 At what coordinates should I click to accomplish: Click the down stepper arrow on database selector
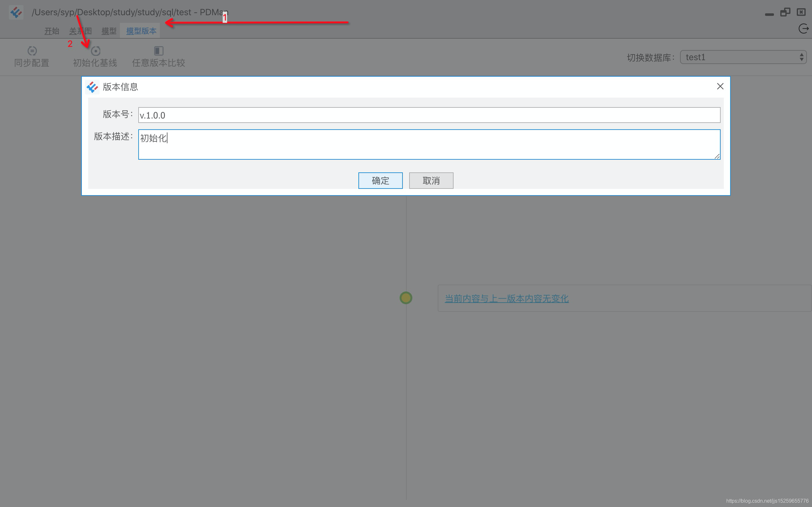(801, 60)
